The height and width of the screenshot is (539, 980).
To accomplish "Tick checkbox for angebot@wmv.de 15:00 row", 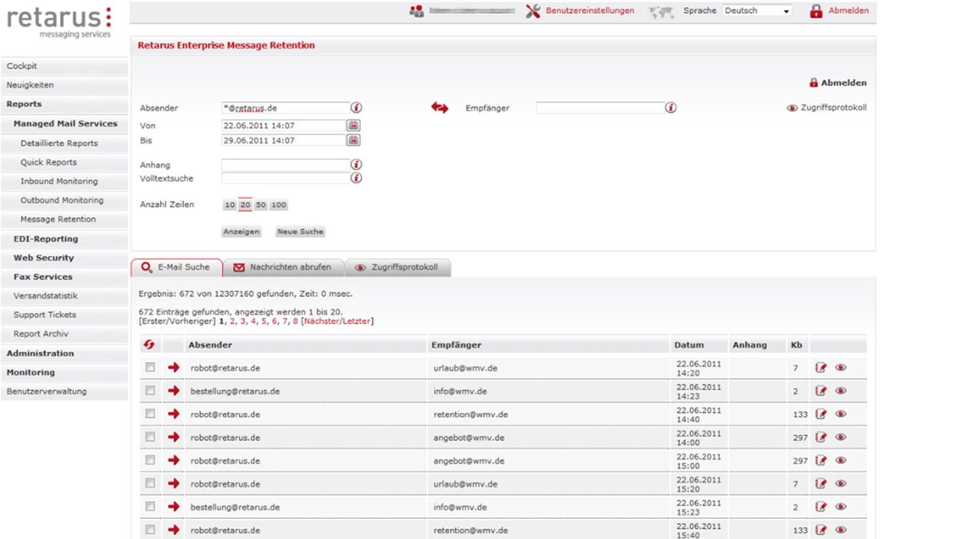I will click(x=150, y=460).
